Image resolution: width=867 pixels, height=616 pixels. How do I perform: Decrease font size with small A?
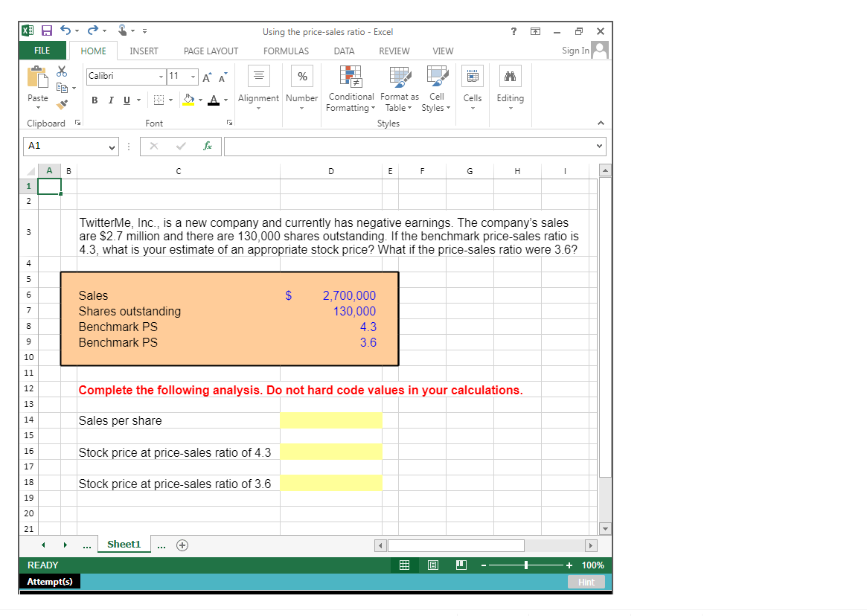tap(223, 78)
